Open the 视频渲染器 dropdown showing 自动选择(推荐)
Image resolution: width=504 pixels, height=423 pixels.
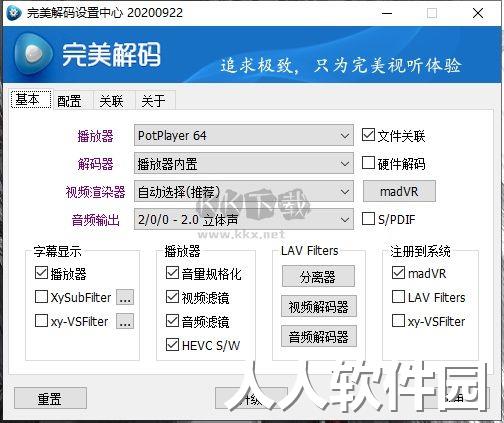click(x=244, y=191)
